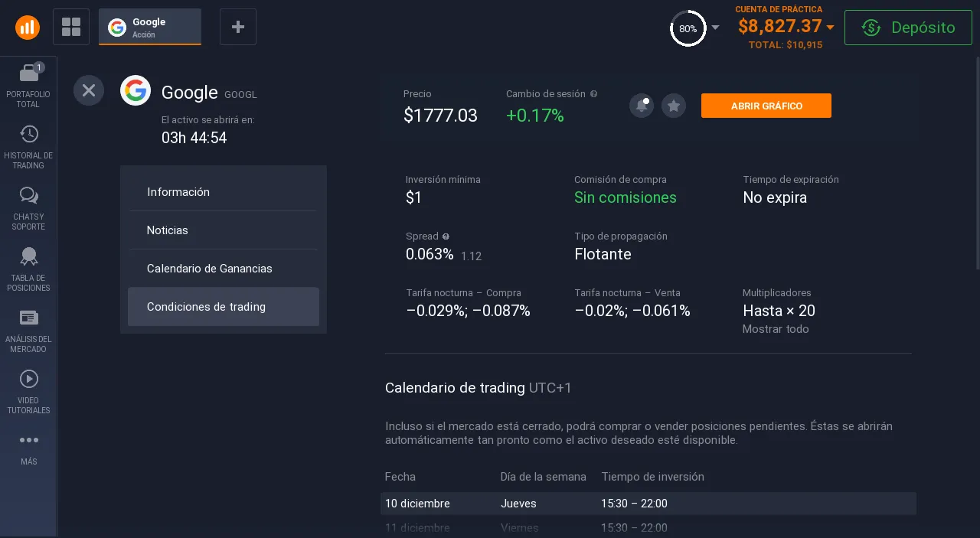Switch to the Google Acción tab
Image resolution: width=980 pixels, height=538 pixels.
(x=150, y=28)
